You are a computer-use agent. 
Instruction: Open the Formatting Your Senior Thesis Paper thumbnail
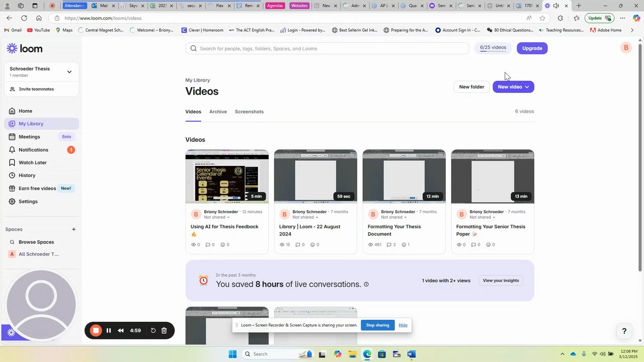coord(493,176)
